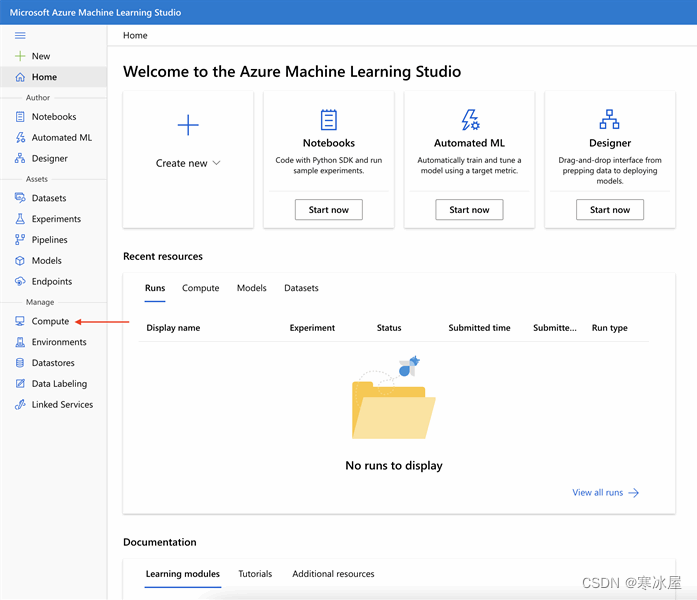
Task: Click the Datasets sidebar icon
Action: [x=20, y=198]
